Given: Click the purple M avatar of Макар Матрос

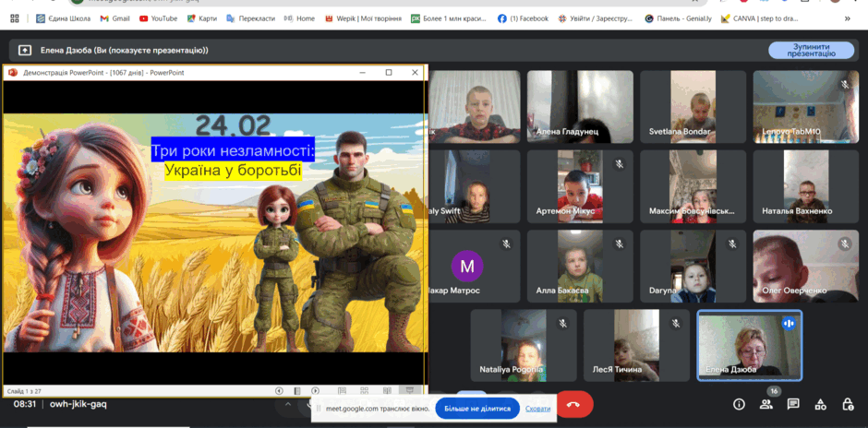Looking at the screenshot, I should point(467,266).
